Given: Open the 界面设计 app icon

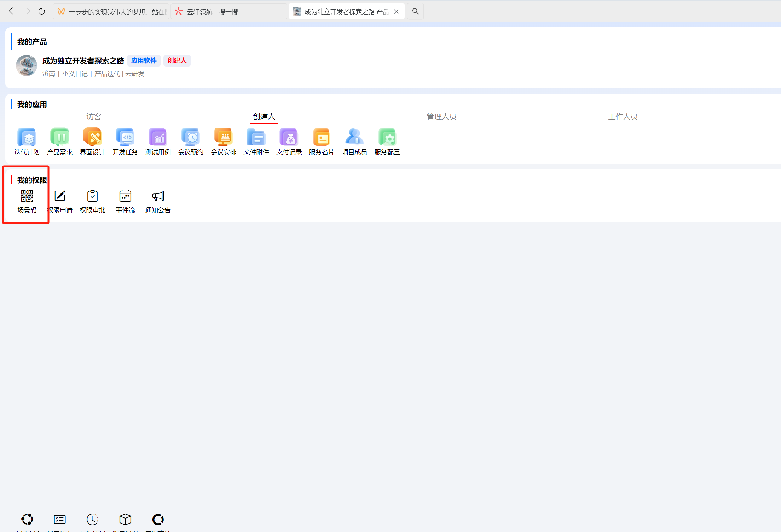Looking at the screenshot, I should [92, 137].
